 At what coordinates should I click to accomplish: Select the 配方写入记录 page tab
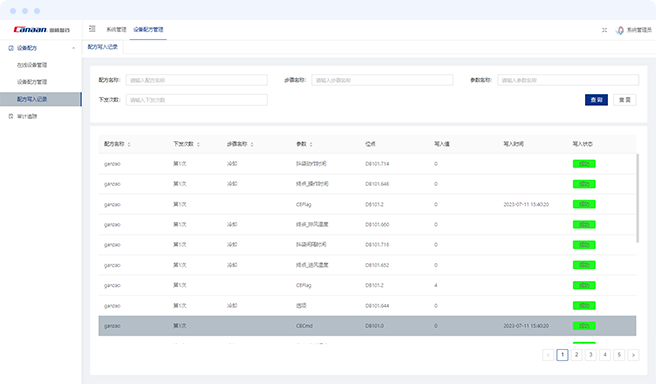click(102, 47)
